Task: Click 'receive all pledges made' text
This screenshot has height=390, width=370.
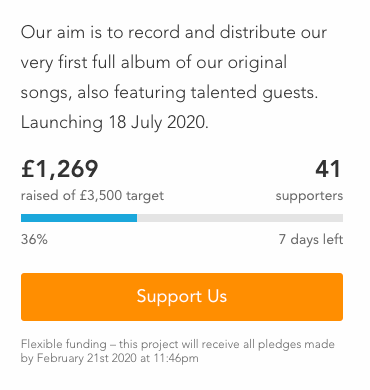Action: 268,344
